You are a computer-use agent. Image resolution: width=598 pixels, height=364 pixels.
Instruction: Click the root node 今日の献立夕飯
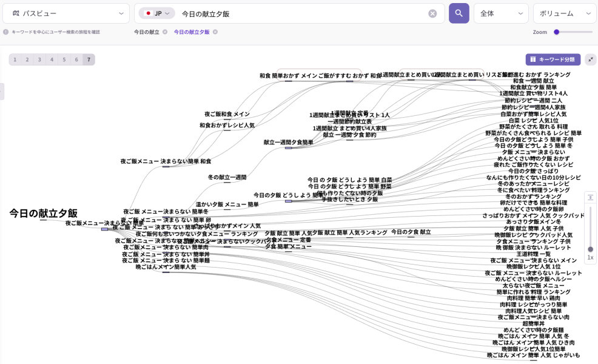(43, 214)
